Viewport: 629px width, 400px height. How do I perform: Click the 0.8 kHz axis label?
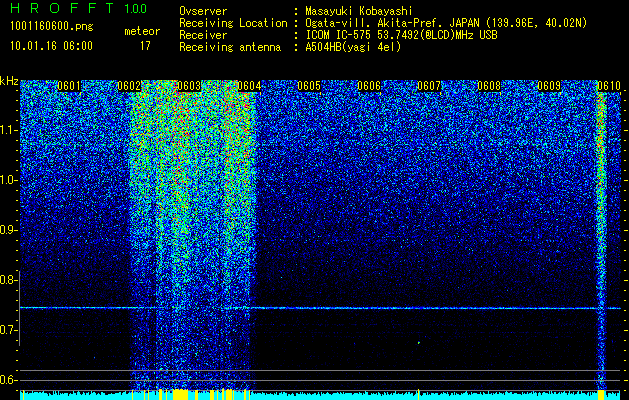pos(9,280)
